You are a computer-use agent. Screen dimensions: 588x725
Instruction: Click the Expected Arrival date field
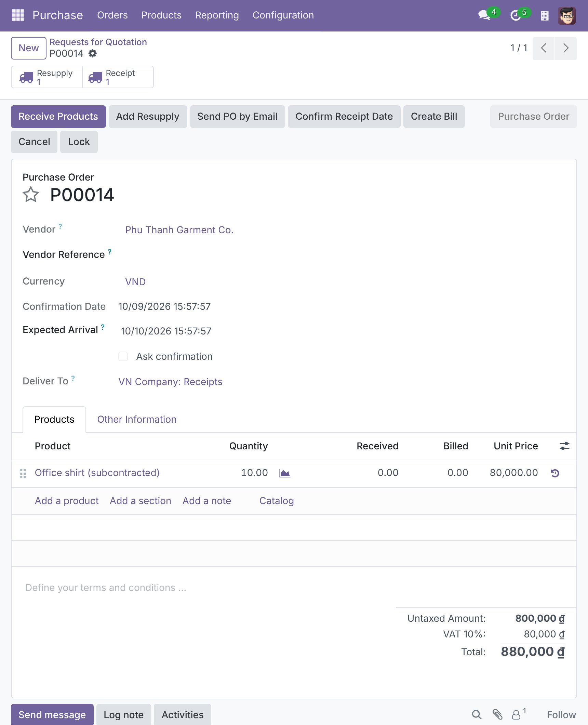pos(166,331)
